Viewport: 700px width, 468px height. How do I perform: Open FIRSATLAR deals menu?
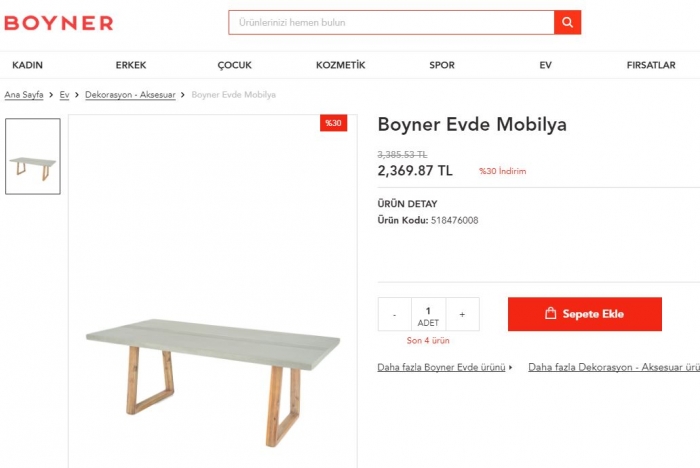tap(651, 65)
